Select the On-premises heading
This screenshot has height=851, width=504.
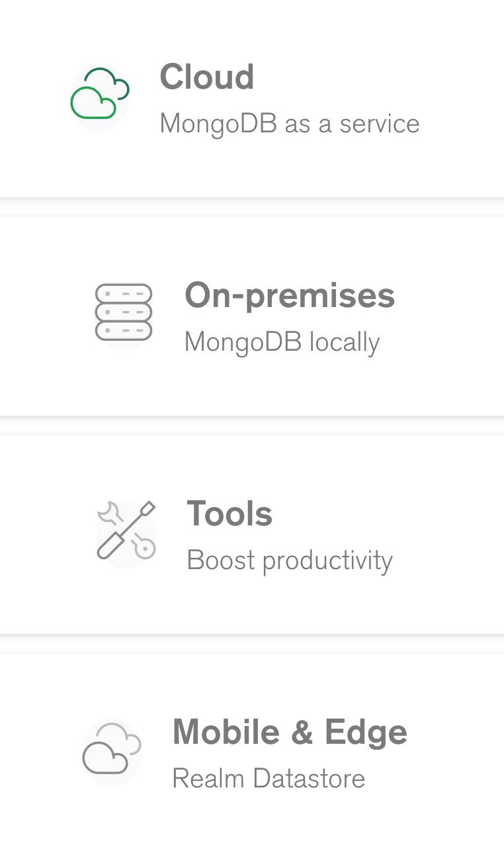point(290,295)
